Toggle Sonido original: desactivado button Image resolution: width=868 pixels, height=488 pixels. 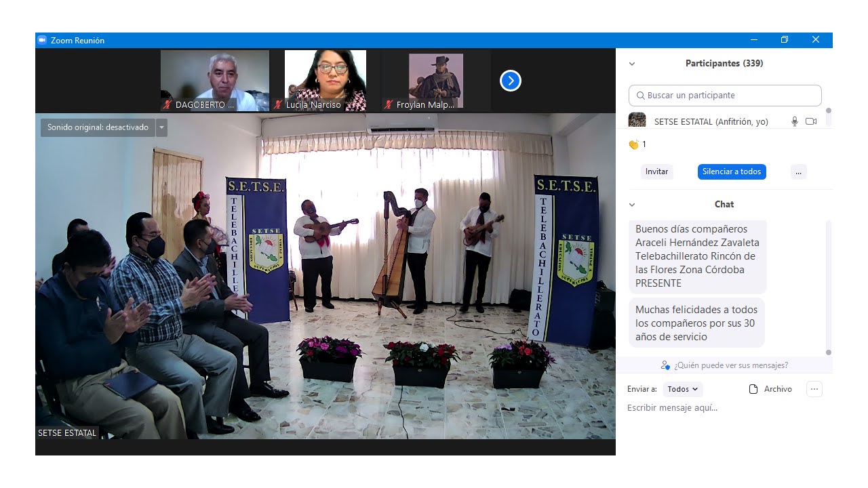pos(98,127)
